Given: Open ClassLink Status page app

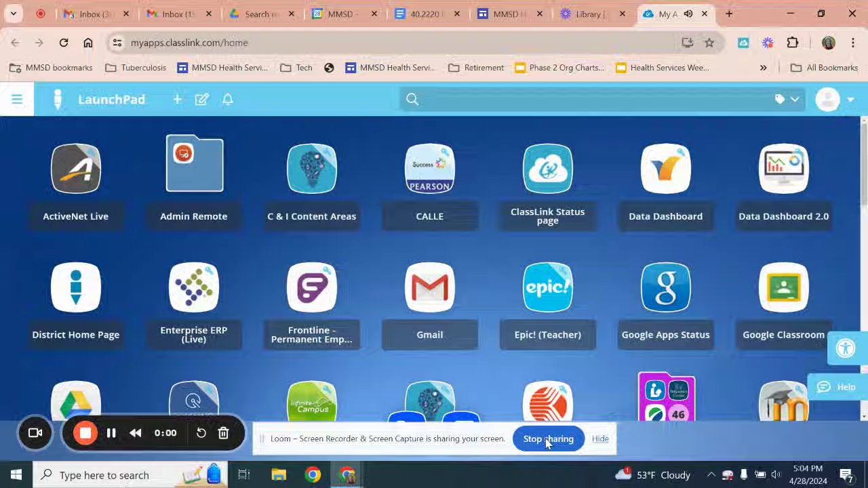Looking at the screenshot, I should pos(547,169).
